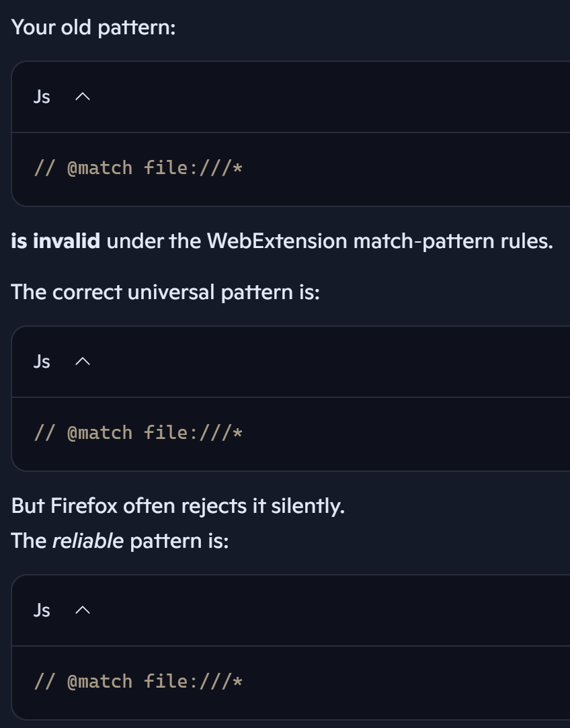Screen dimensions: 570x728
Task: Select code line in correct universal pattern block
Action: pos(138,433)
